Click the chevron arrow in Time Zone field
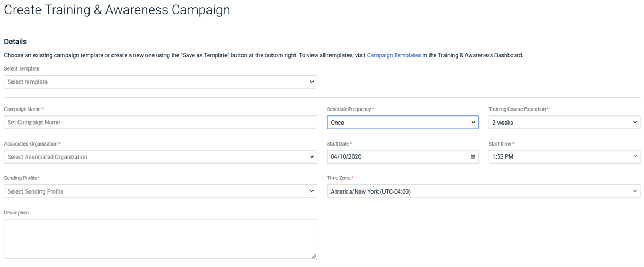The width and height of the screenshot is (644, 267). 635,191
